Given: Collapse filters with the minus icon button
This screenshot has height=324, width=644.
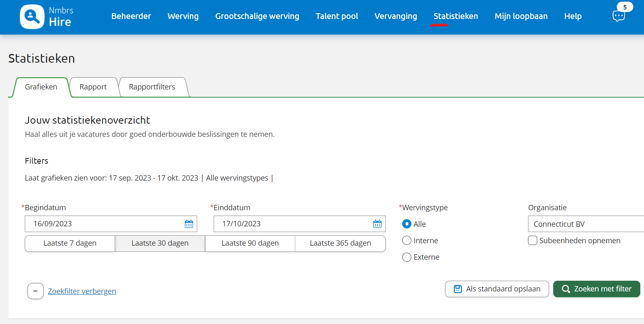Looking at the screenshot, I should (x=35, y=291).
